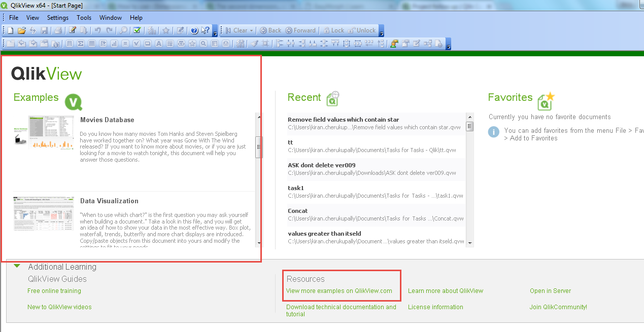The height and width of the screenshot is (332, 644).
Task: Click the Save floppy disk icon
Action: pyautogui.click(x=44, y=30)
